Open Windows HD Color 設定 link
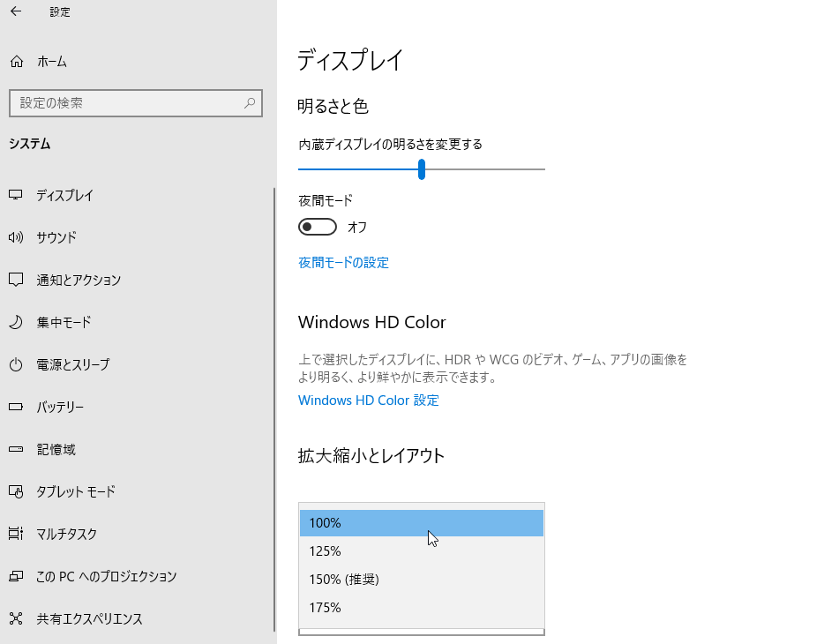This screenshot has width=824, height=644. tap(368, 401)
